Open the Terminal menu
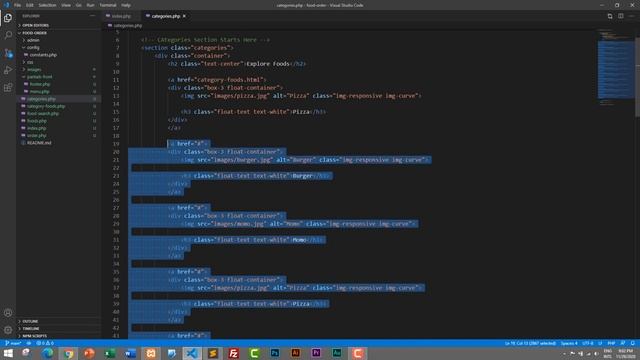The image size is (640, 360). [108, 5]
